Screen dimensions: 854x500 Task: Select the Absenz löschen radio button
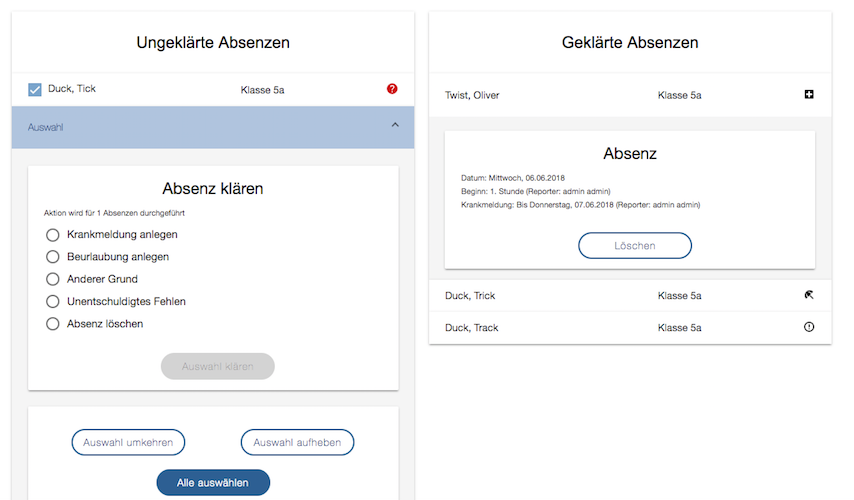click(53, 324)
